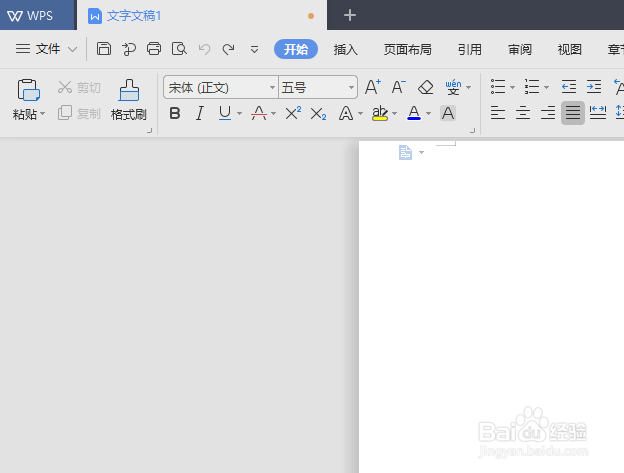Screen dimensions: 624x473
Task: Decrease font size with A- icon
Action: click(398, 87)
